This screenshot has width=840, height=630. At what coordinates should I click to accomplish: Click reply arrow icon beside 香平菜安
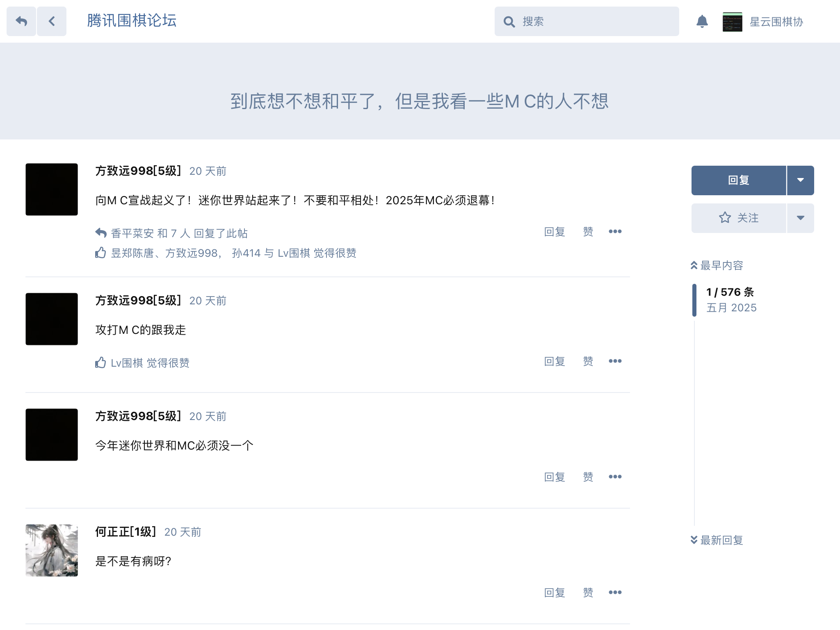[x=101, y=233]
